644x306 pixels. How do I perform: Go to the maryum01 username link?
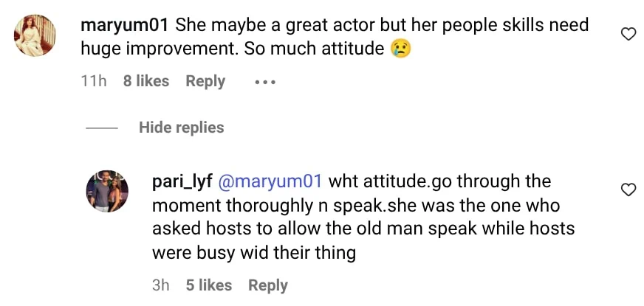(x=125, y=26)
